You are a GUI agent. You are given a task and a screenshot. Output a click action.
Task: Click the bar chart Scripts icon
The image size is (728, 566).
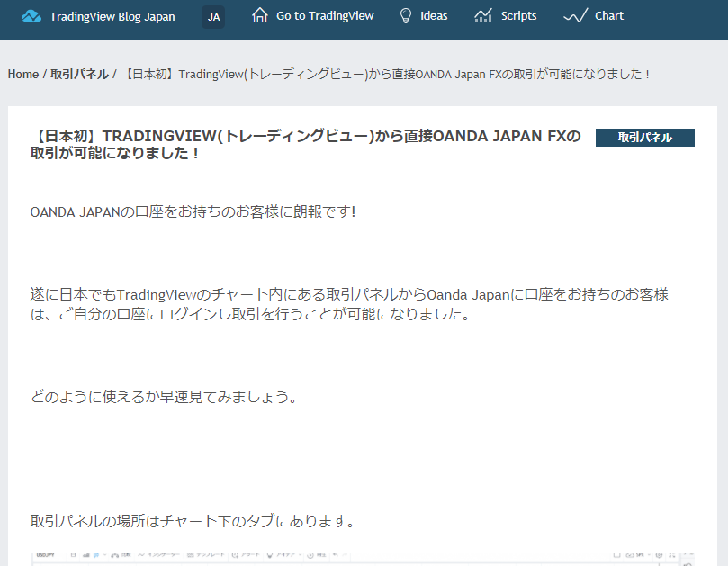(x=483, y=16)
